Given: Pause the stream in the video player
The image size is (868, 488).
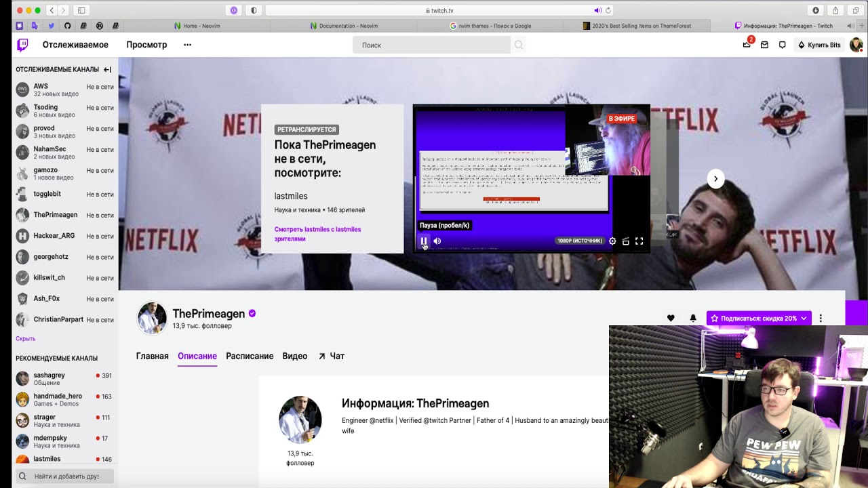Looking at the screenshot, I should coord(424,241).
